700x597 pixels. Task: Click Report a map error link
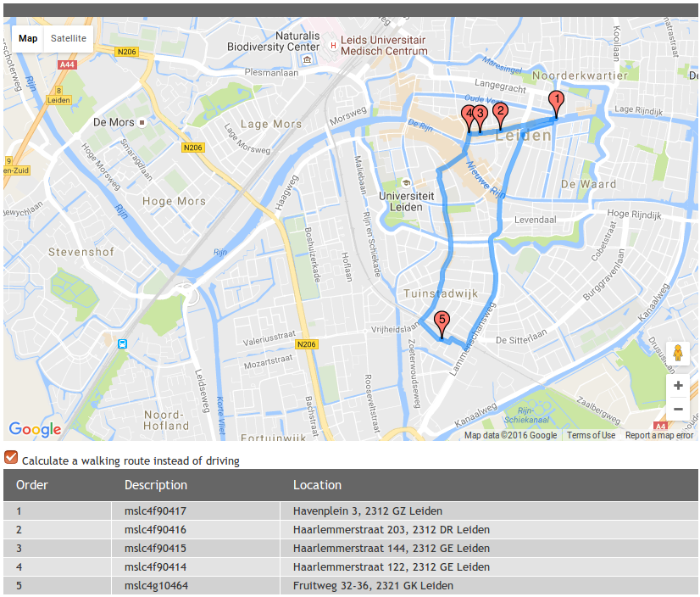tap(658, 435)
